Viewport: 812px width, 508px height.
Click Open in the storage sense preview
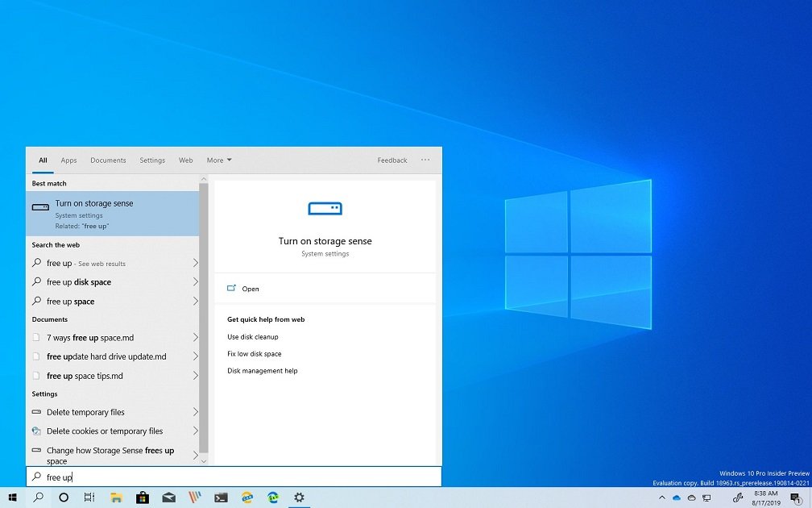click(x=250, y=289)
